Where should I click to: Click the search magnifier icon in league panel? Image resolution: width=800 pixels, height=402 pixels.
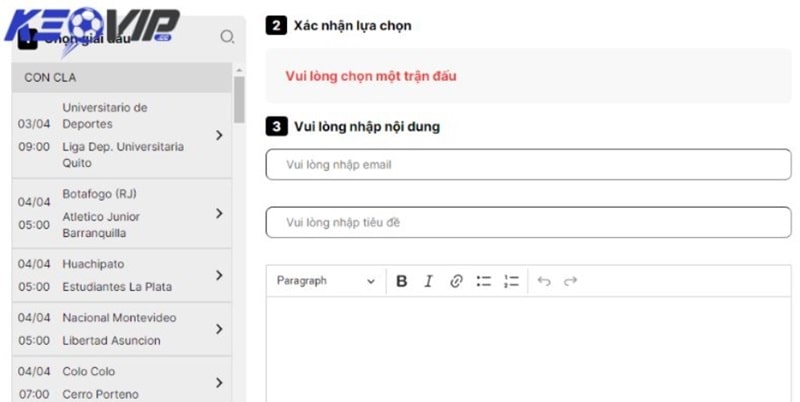[227, 37]
